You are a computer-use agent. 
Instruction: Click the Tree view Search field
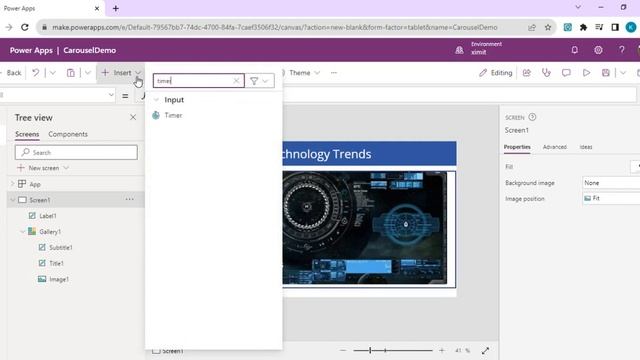click(76, 152)
